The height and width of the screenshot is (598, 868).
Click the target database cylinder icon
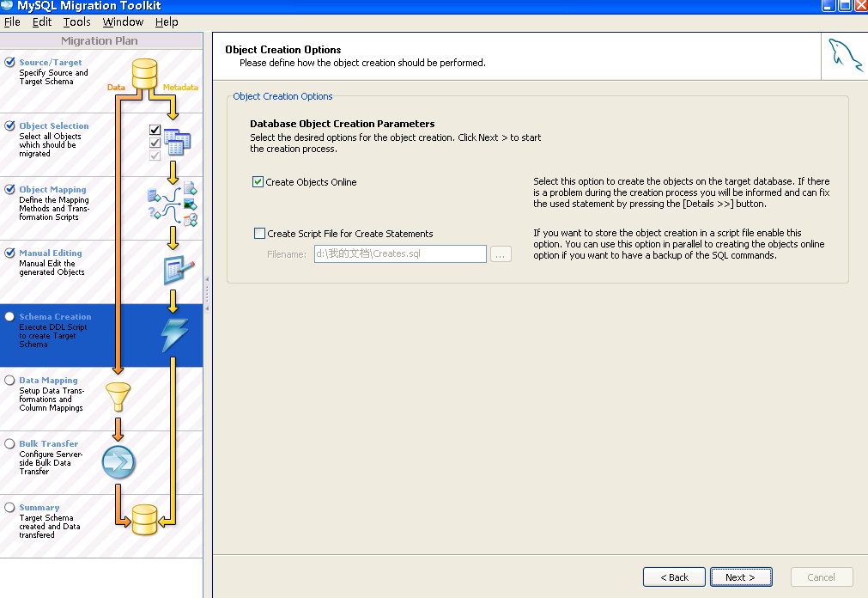[x=144, y=520]
